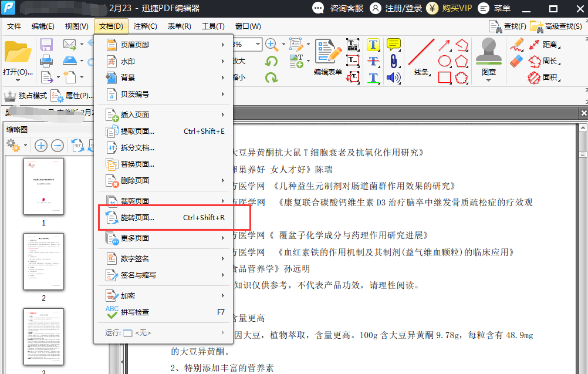Select page 2 thumbnail
This screenshot has height=374, width=588.
click(x=43, y=261)
